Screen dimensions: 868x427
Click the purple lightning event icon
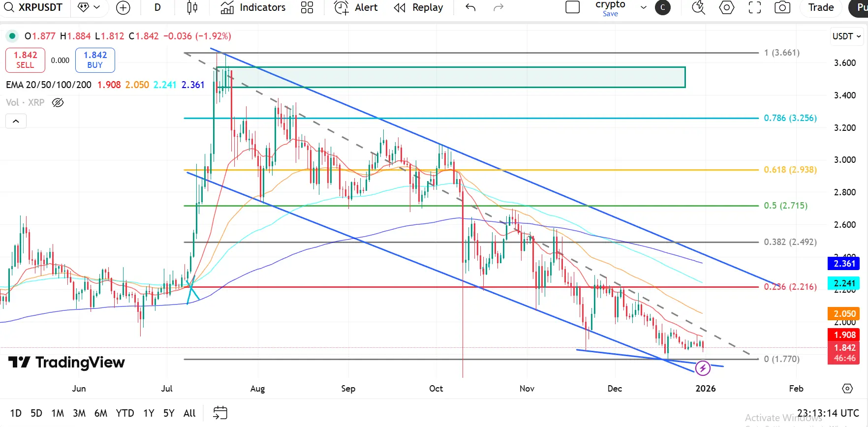(703, 368)
